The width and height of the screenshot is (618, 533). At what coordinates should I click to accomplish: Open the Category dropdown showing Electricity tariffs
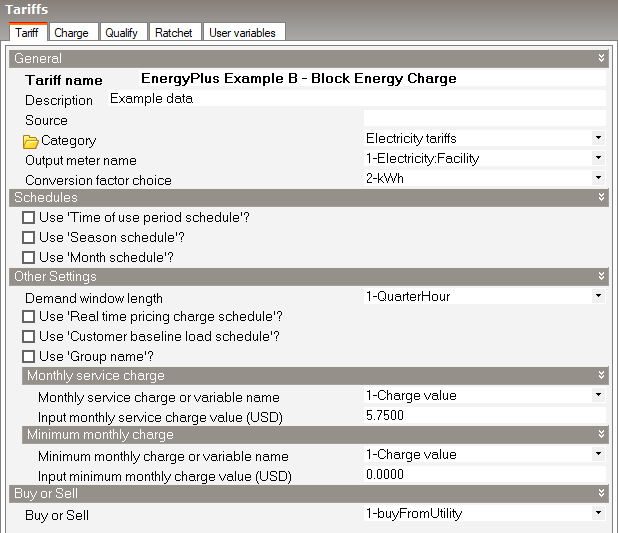coord(598,138)
